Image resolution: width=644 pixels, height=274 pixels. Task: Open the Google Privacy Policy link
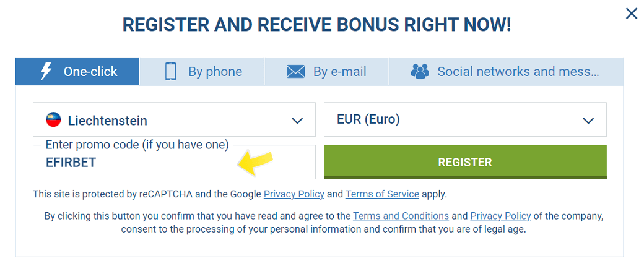click(294, 194)
